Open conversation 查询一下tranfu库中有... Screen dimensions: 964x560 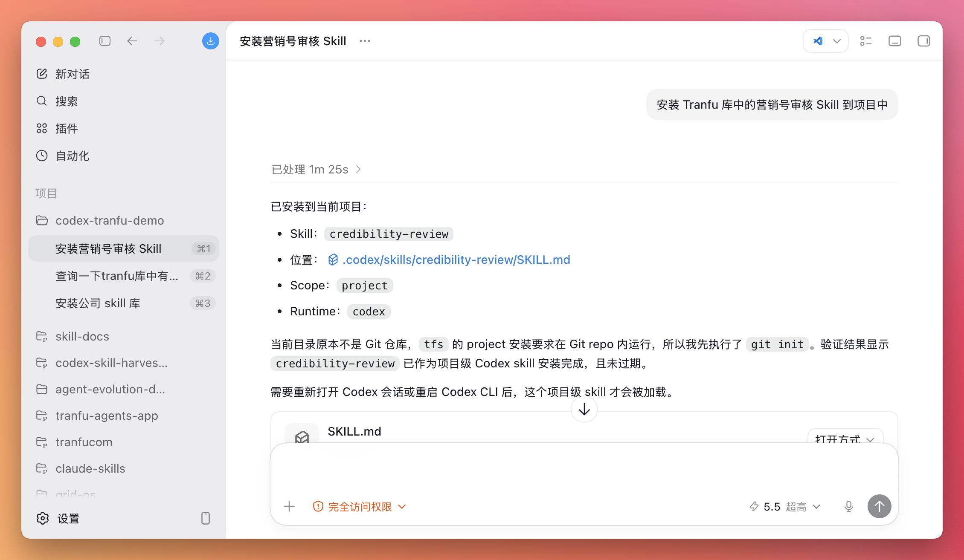click(124, 276)
